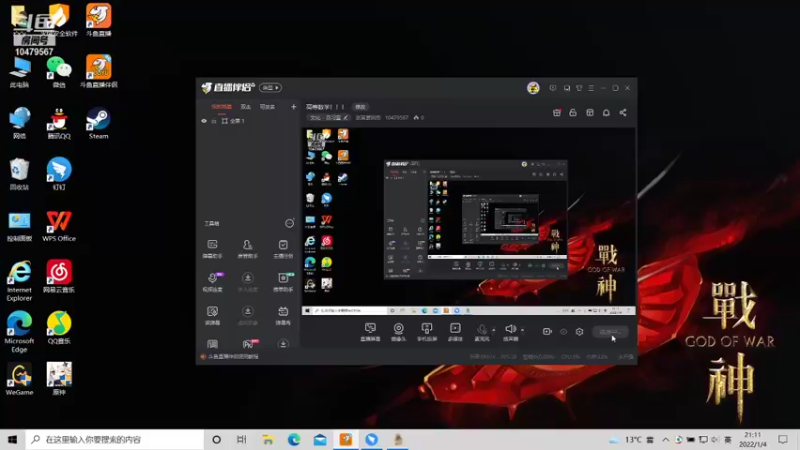Open the 开播助手 tool with NEW badge
Screen dimensions: 800x450
(283, 282)
